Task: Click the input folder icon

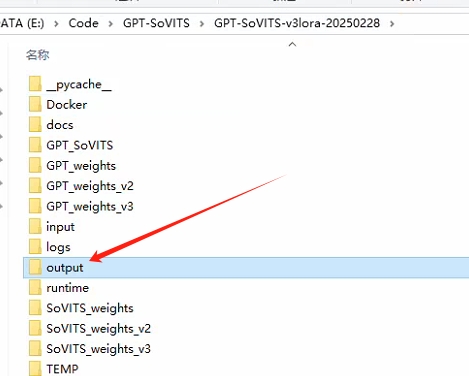Action: 35,226
